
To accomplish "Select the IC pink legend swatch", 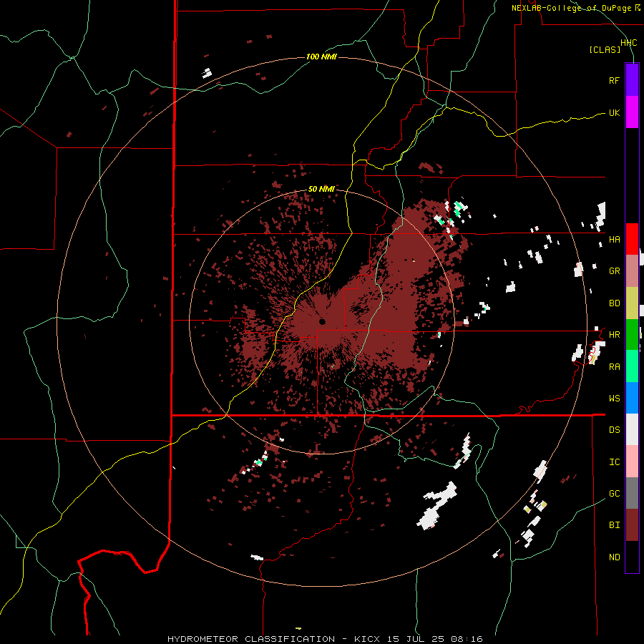I will pos(632,462).
